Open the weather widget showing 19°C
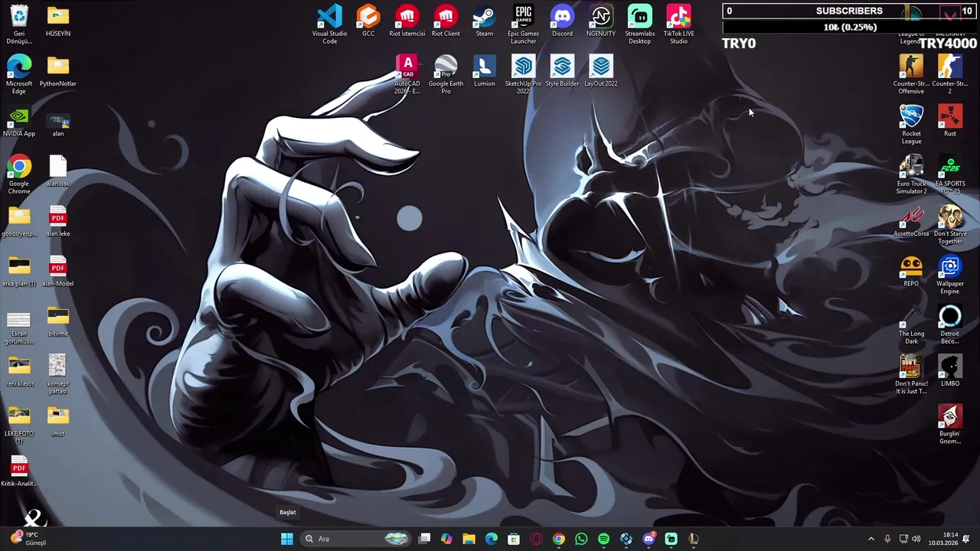This screenshot has height=551, width=980. point(28,539)
